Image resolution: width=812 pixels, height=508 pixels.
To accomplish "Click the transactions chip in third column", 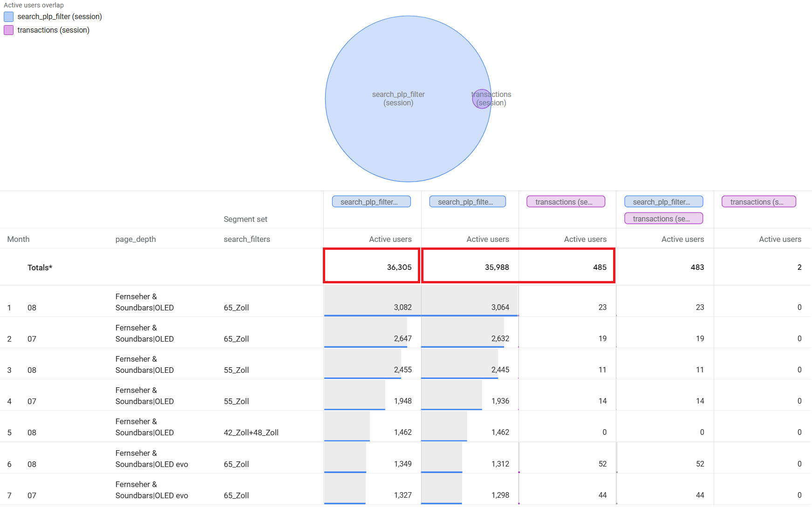I will point(566,202).
